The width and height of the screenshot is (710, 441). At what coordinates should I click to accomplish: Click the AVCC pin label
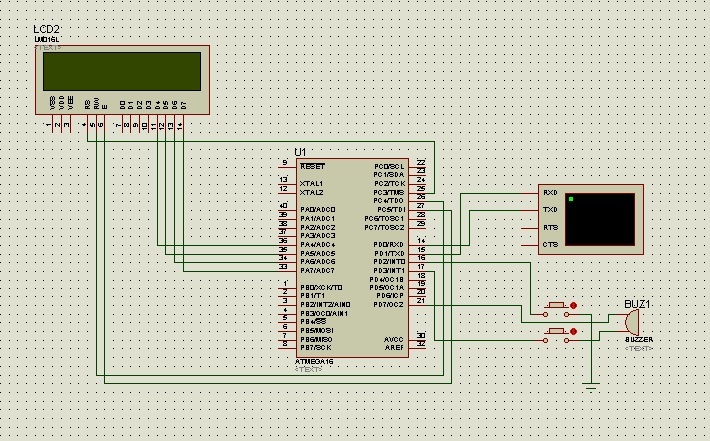point(393,340)
